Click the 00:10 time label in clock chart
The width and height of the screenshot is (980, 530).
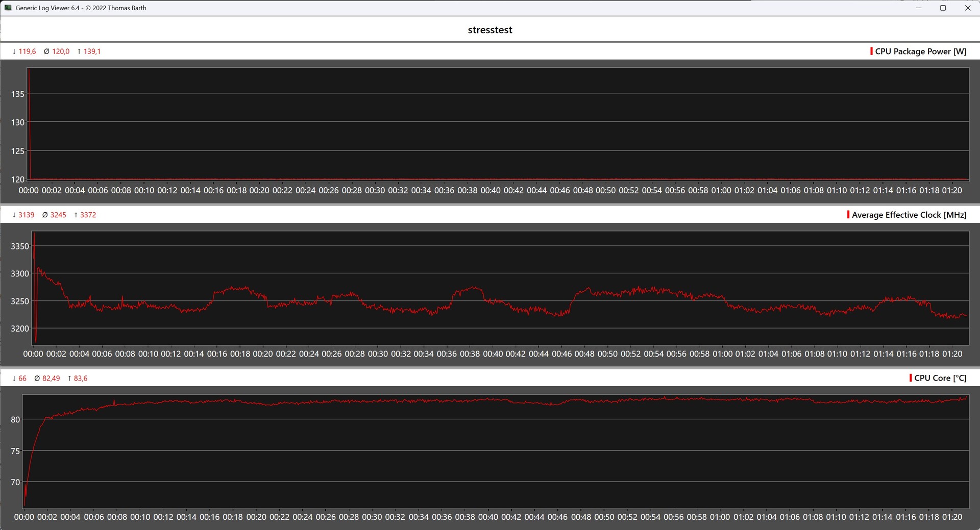(148, 354)
